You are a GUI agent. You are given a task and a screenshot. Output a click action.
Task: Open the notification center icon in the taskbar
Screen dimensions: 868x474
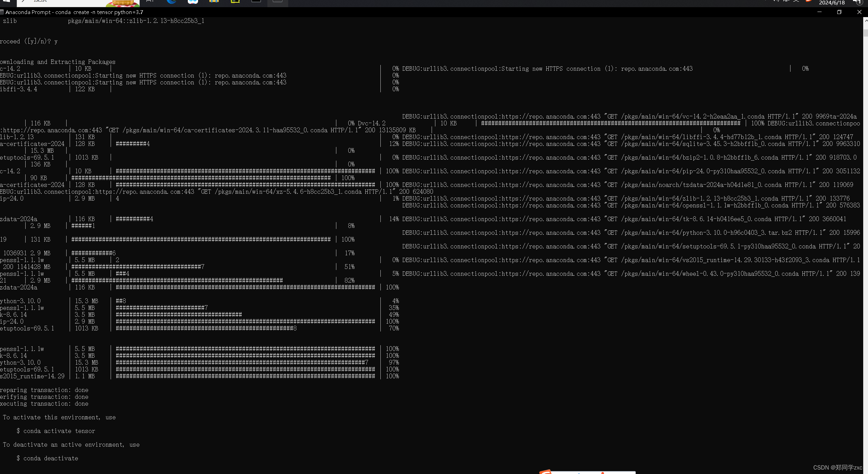(x=858, y=2)
